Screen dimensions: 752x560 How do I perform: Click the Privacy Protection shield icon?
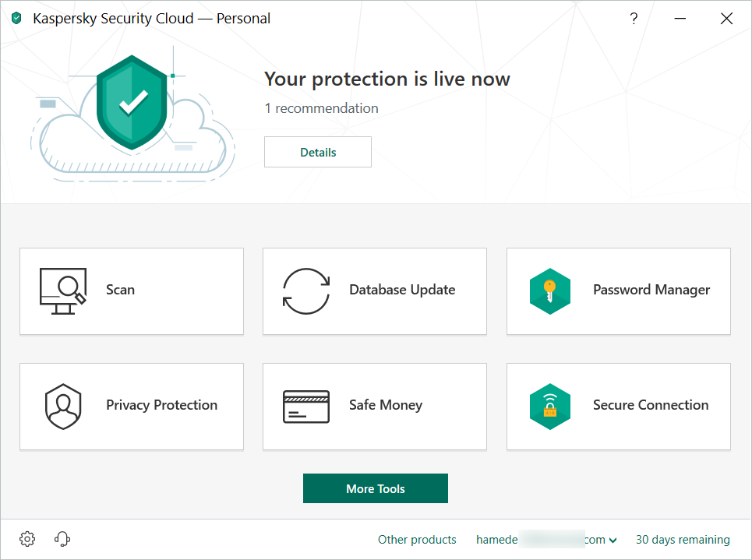[x=63, y=406]
